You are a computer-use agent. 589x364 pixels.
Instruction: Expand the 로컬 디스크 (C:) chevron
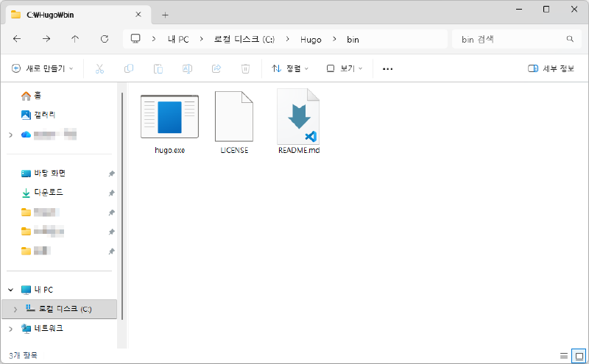coord(15,309)
